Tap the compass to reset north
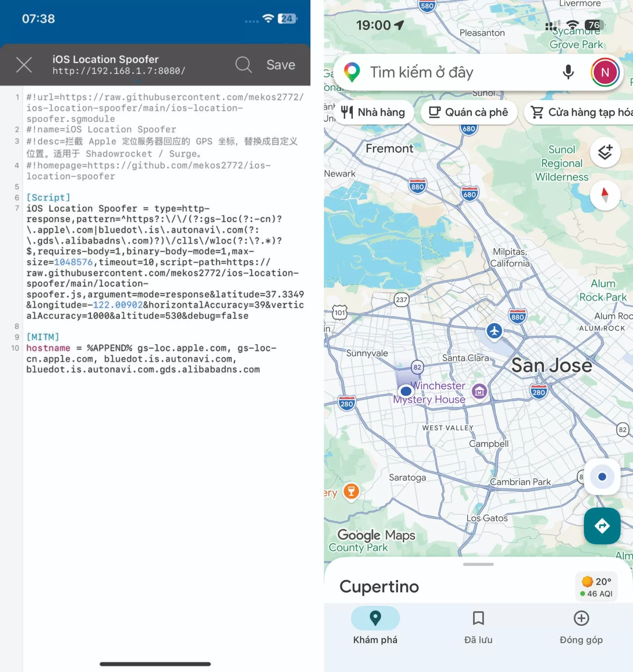The height and width of the screenshot is (672, 633). pyautogui.click(x=605, y=195)
